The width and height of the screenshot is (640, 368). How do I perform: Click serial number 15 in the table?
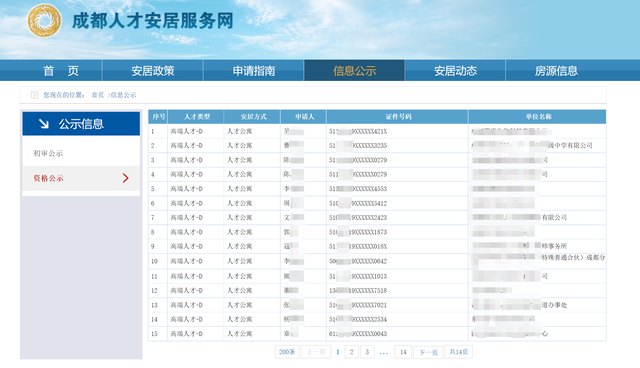click(x=154, y=334)
